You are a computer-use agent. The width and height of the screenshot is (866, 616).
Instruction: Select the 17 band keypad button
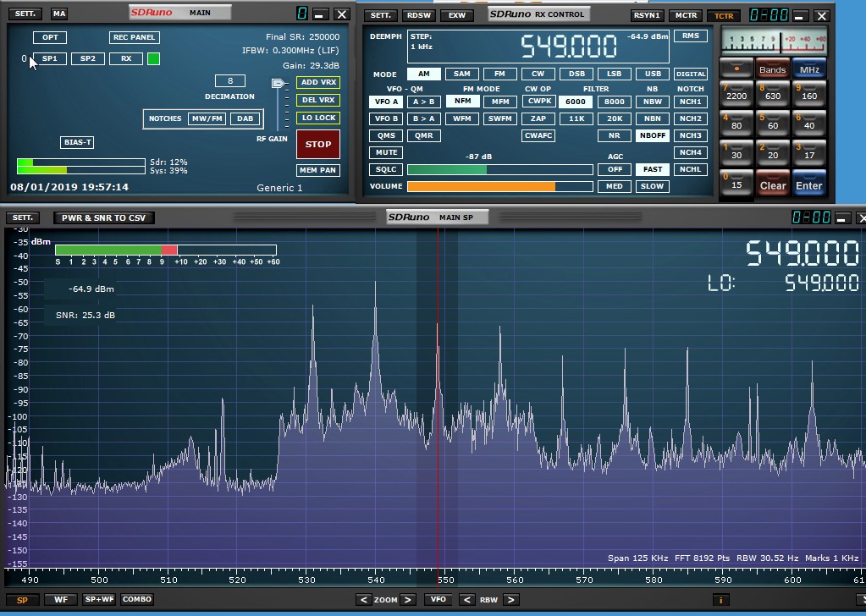(809, 154)
